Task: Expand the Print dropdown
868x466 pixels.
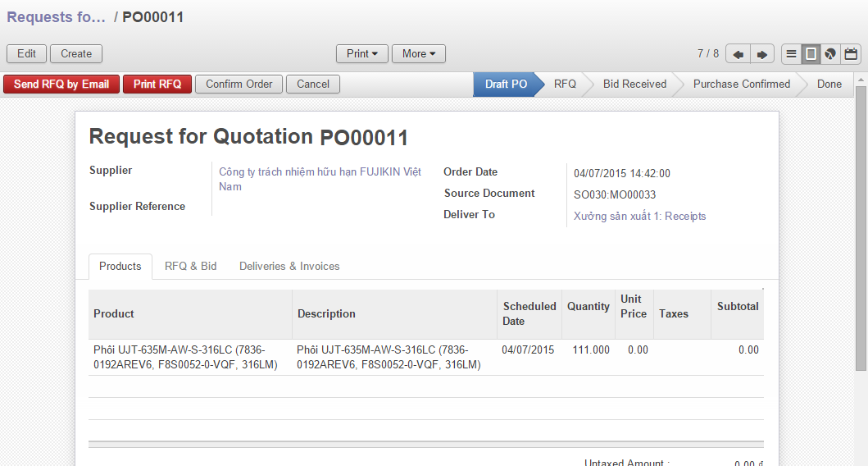Action: point(361,54)
